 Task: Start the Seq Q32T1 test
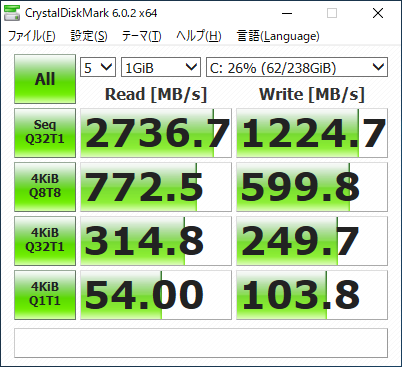[x=45, y=133]
